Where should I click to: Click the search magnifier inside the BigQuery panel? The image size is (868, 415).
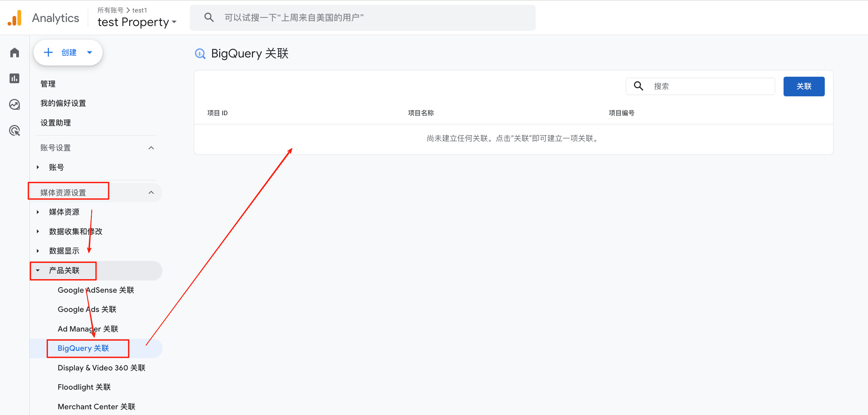(638, 86)
